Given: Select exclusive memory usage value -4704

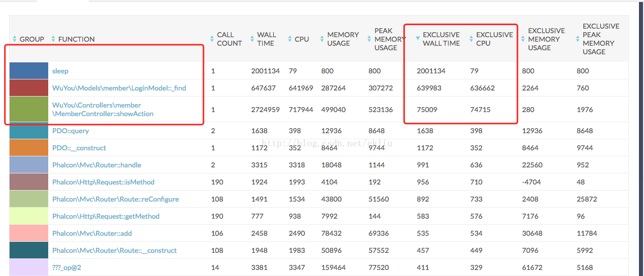Looking at the screenshot, I should click(531, 182).
